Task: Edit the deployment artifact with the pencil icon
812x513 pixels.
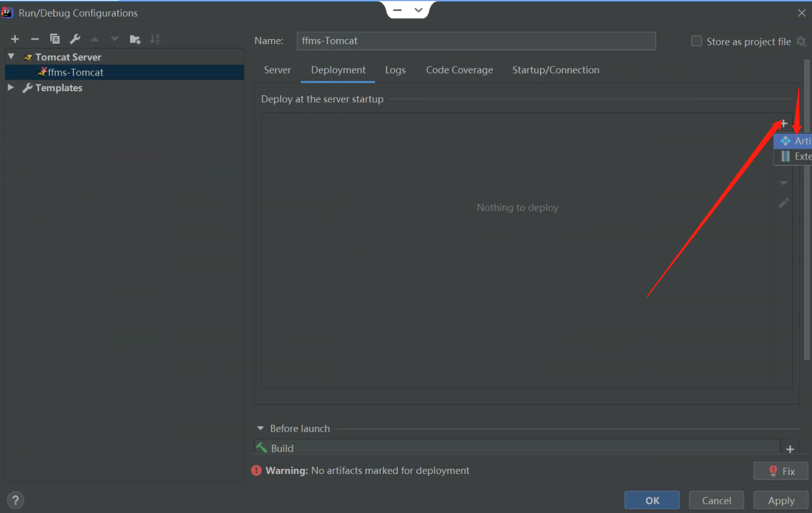Action: (x=784, y=203)
